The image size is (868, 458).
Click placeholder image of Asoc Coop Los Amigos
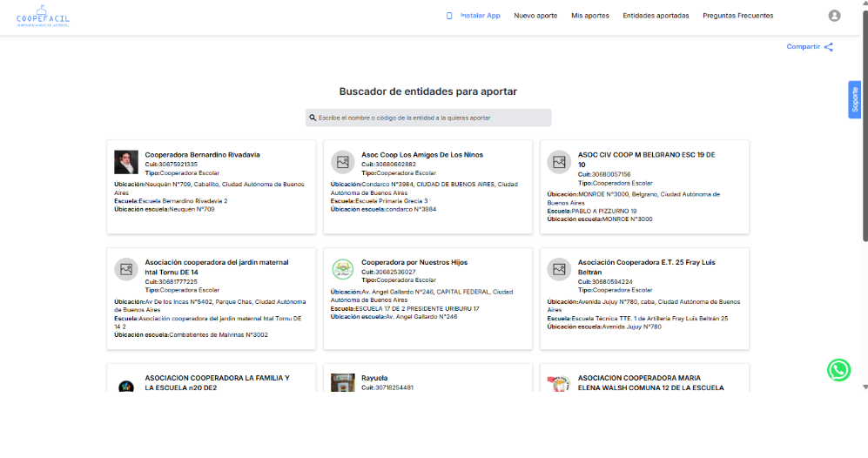click(343, 162)
